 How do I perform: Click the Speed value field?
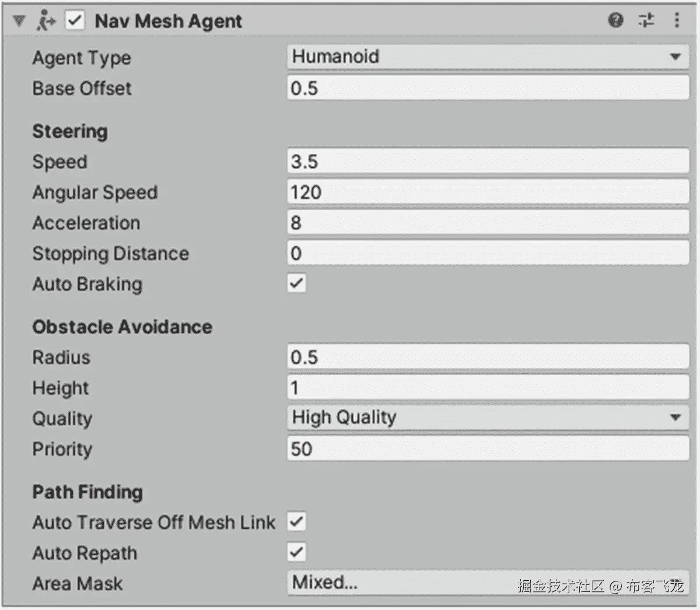pos(488,162)
